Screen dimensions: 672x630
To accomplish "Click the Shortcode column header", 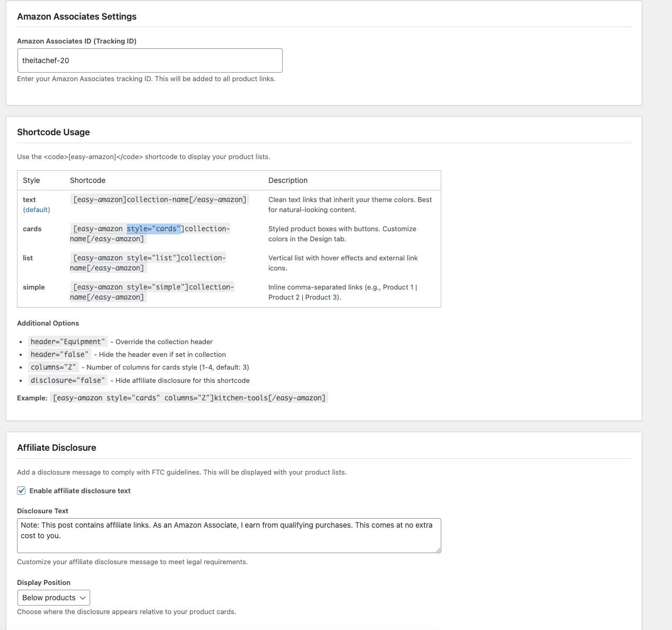I will point(88,180).
